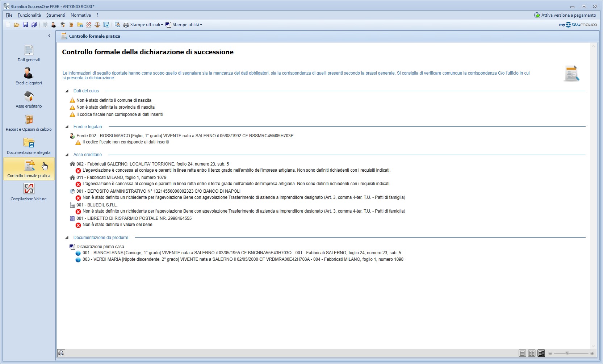The width and height of the screenshot is (603, 364).
Task: Open the Dati generali section in sidebar
Action: (x=29, y=53)
